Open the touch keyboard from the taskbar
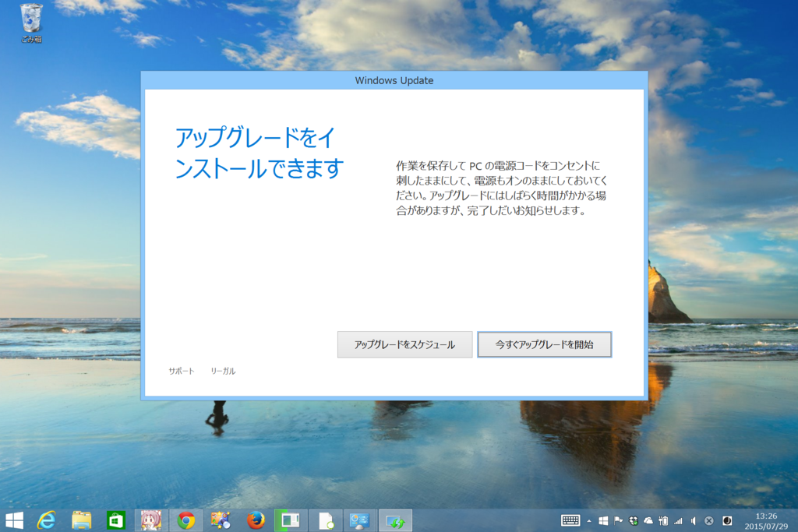The image size is (798, 532). [570, 520]
